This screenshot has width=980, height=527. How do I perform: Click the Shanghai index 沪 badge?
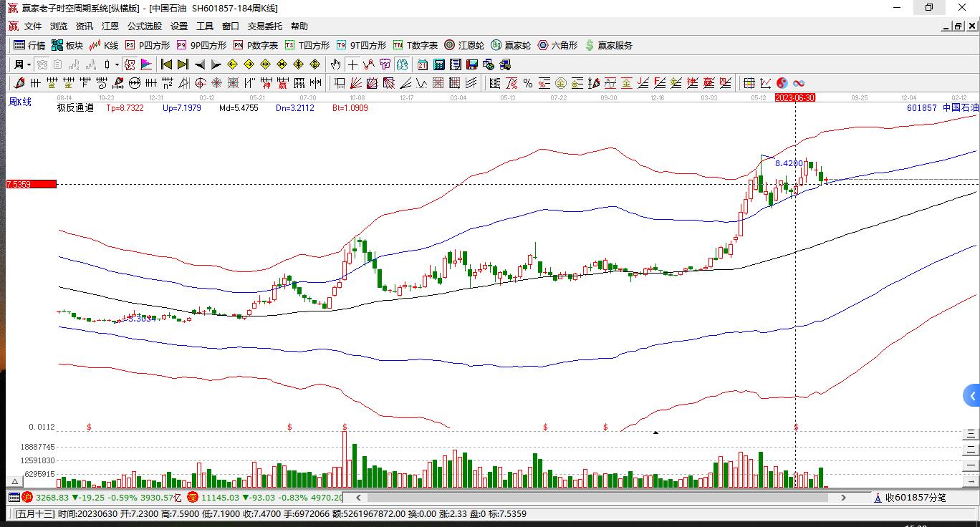[x=27, y=497]
